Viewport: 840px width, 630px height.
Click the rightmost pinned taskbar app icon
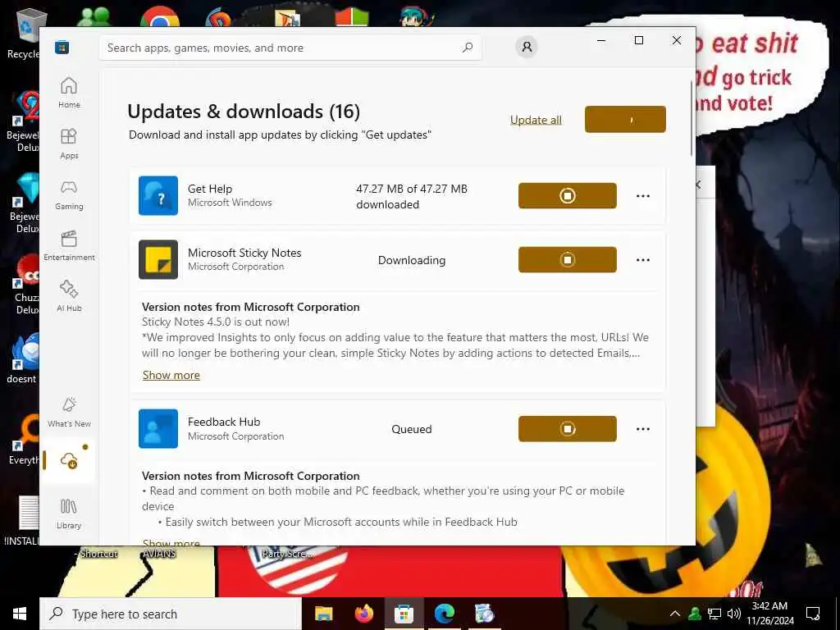point(484,614)
